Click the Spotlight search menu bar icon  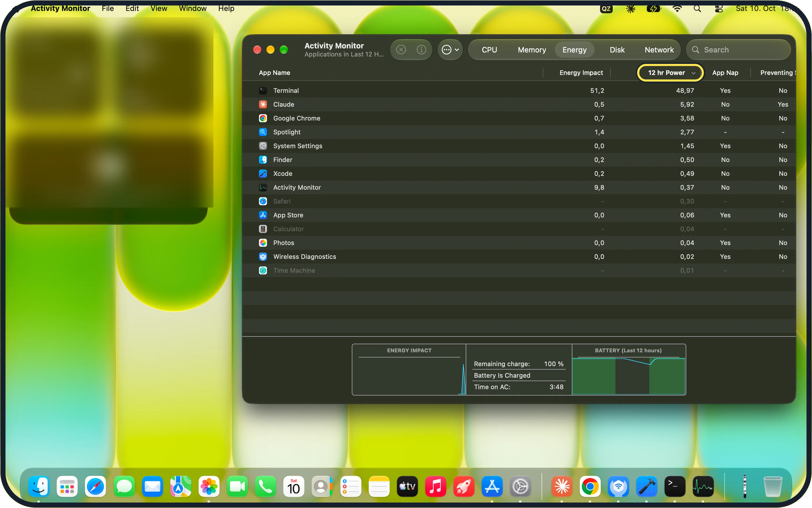(x=697, y=9)
